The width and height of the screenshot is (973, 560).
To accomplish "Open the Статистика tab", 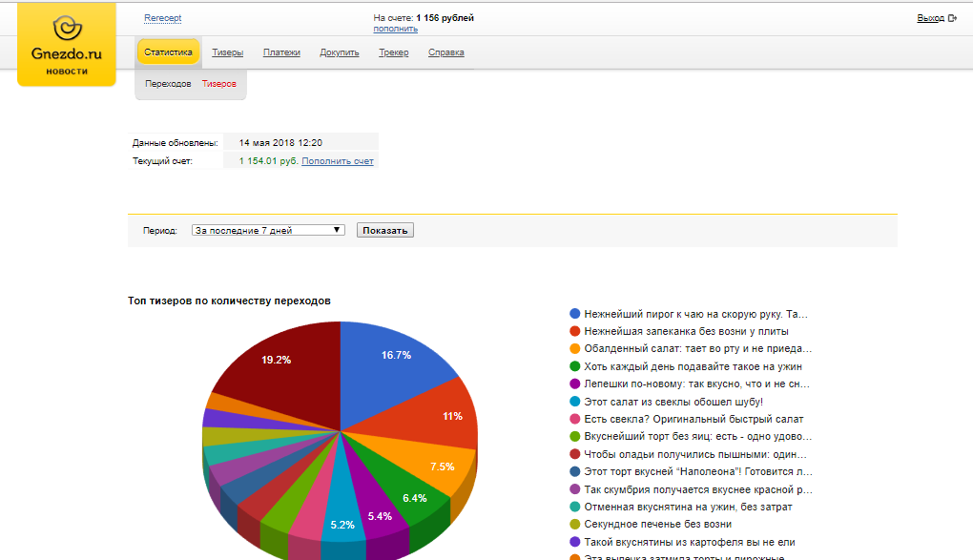I will (x=168, y=52).
